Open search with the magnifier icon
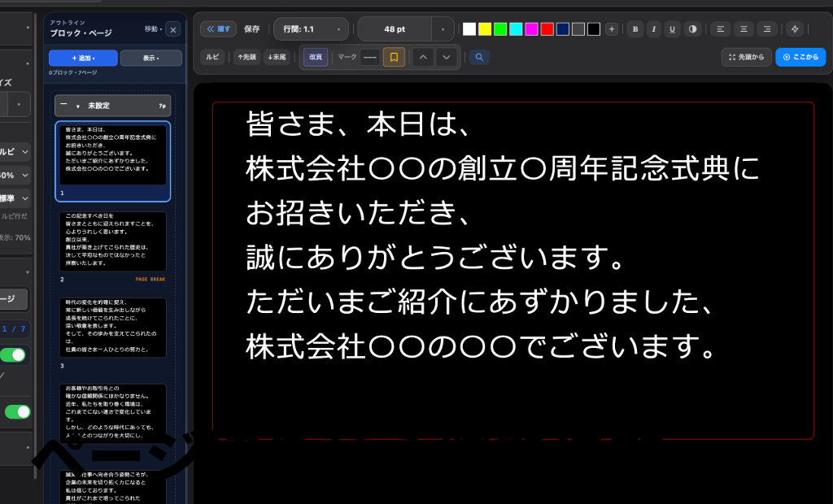Screen dimensions: 833x504 (x=479, y=57)
